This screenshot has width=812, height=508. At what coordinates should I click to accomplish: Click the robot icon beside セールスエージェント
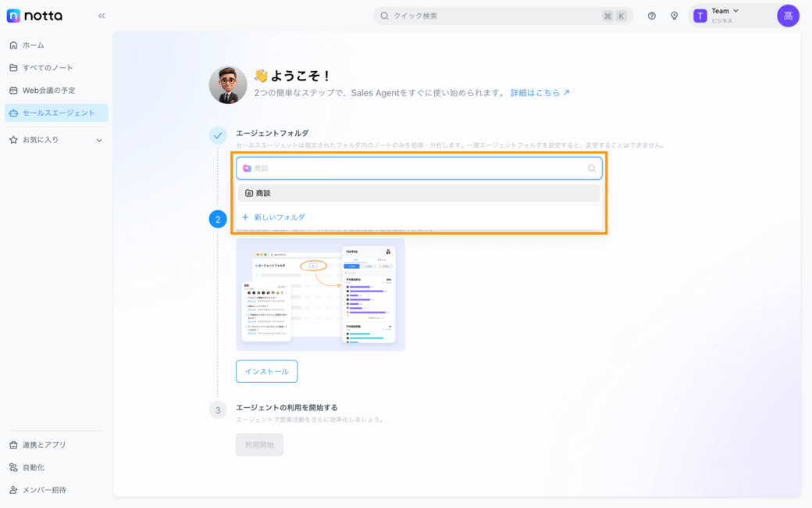point(13,113)
